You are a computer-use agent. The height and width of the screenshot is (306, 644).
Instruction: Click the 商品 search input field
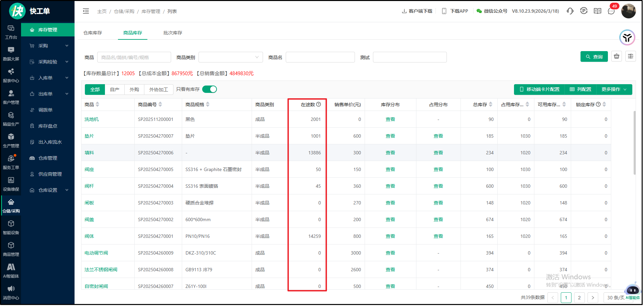134,57
